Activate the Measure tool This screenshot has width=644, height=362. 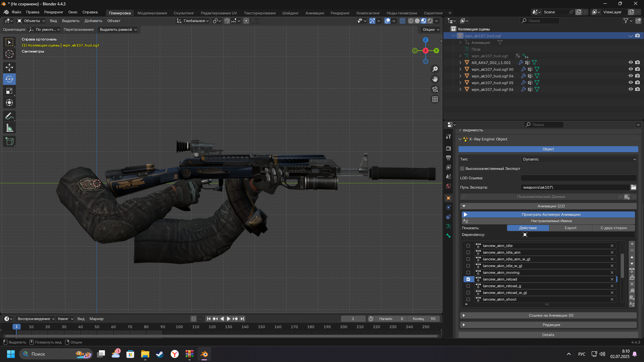tap(9, 128)
